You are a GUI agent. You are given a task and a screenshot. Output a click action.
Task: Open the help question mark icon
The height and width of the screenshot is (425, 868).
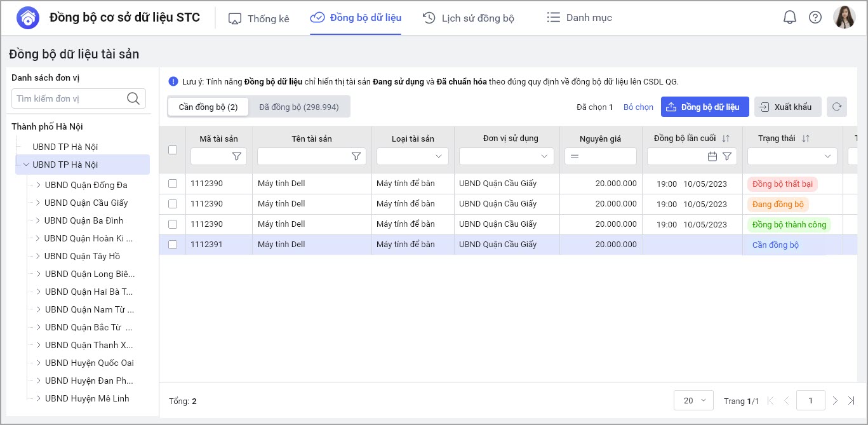815,18
